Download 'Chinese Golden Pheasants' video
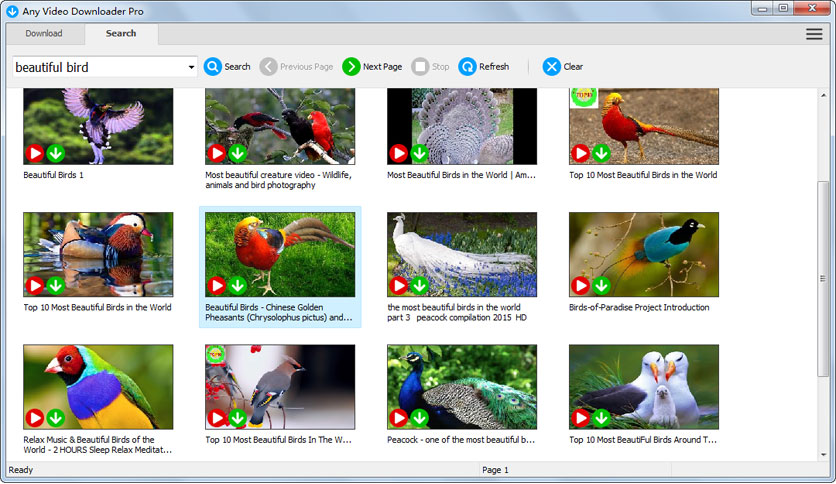This screenshot has width=836, height=484. (238, 286)
